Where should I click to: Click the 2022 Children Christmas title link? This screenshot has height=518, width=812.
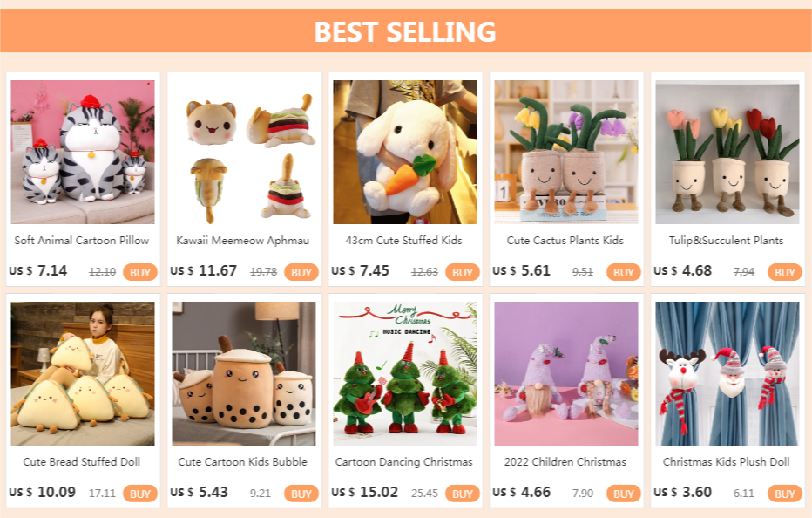point(565,461)
